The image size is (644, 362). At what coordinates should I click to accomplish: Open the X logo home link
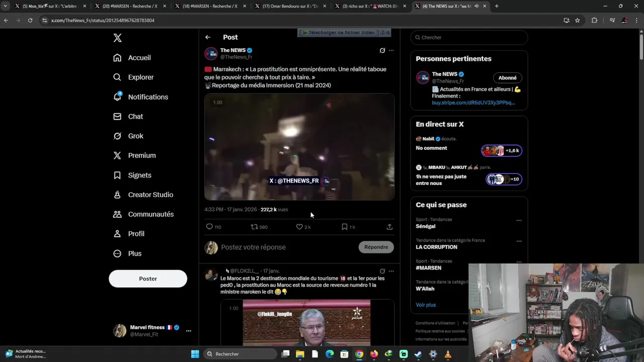pyautogui.click(x=117, y=38)
